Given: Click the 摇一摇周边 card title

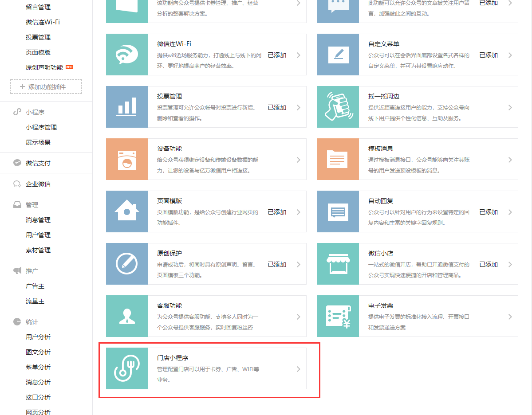Looking at the screenshot, I should [384, 96].
